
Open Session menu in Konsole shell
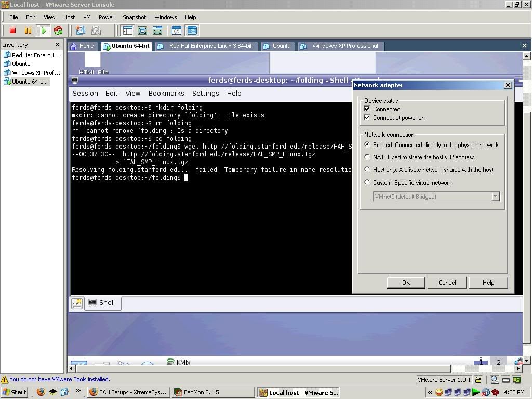(x=85, y=94)
